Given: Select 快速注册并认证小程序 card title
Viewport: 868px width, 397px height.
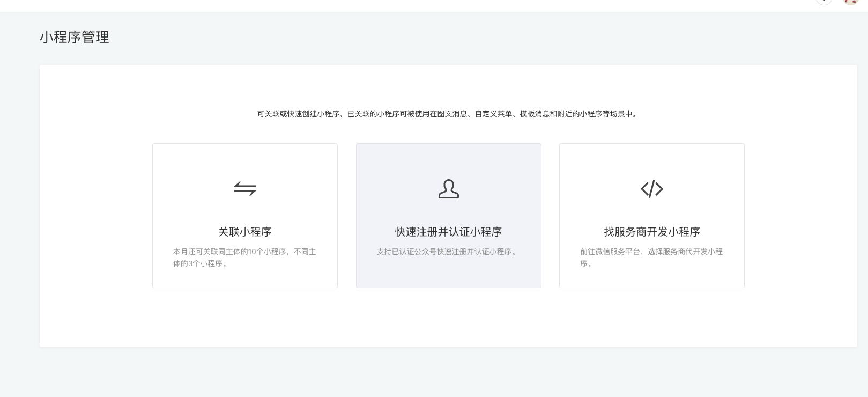Looking at the screenshot, I should [x=449, y=232].
